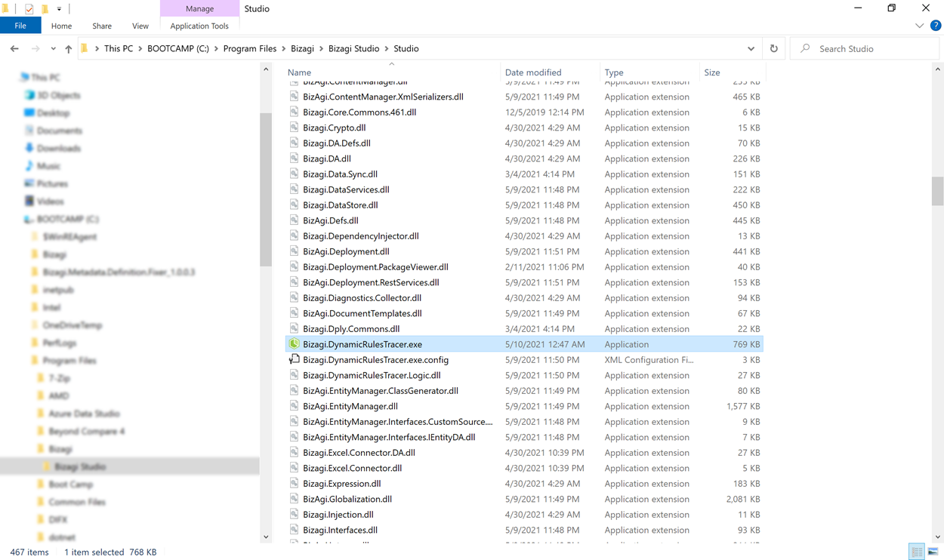944x560 pixels.
Task: Open the File menu
Action: click(x=20, y=26)
